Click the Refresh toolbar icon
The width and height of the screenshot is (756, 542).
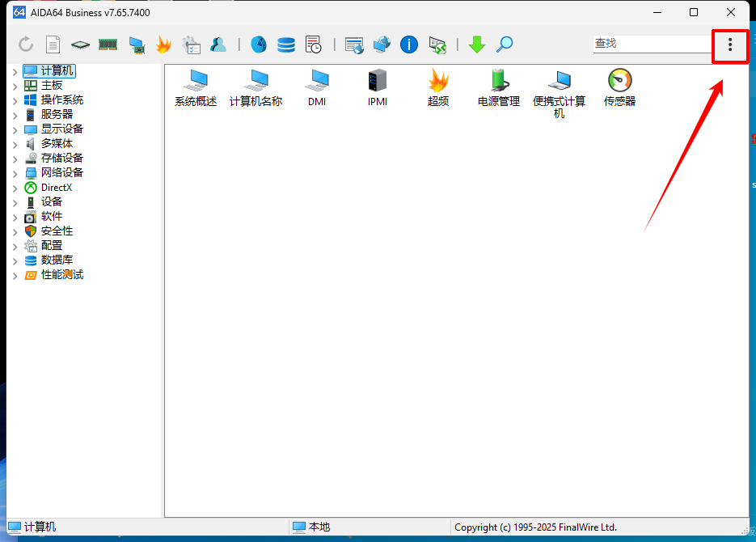point(26,44)
